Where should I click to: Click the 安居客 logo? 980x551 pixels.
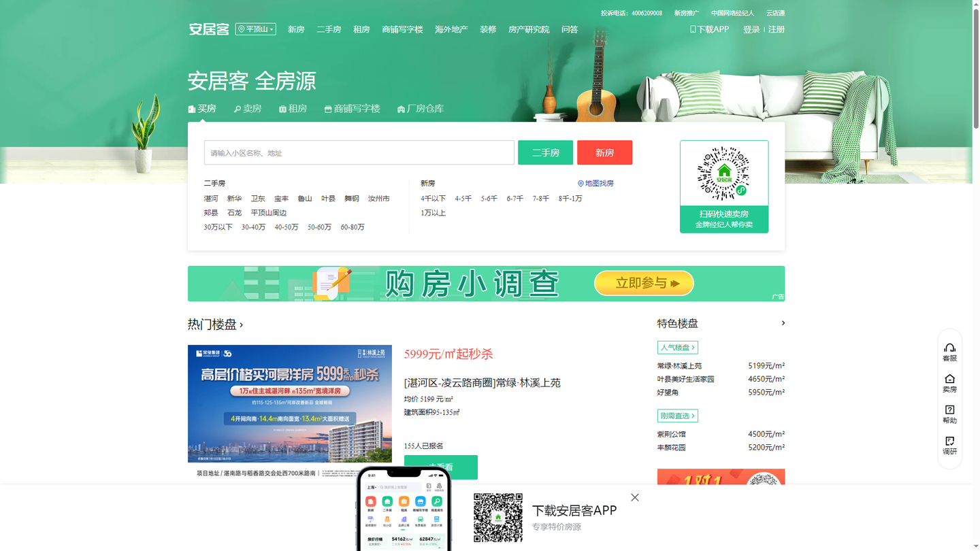coord(209,29)
